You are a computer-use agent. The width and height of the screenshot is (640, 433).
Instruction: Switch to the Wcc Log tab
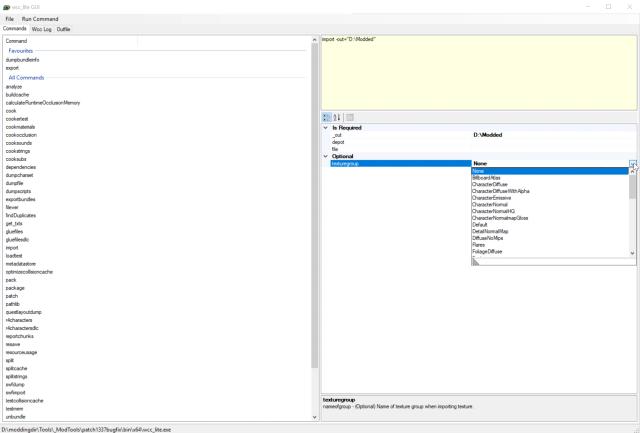pyautogui.click(x=42, y=29)
